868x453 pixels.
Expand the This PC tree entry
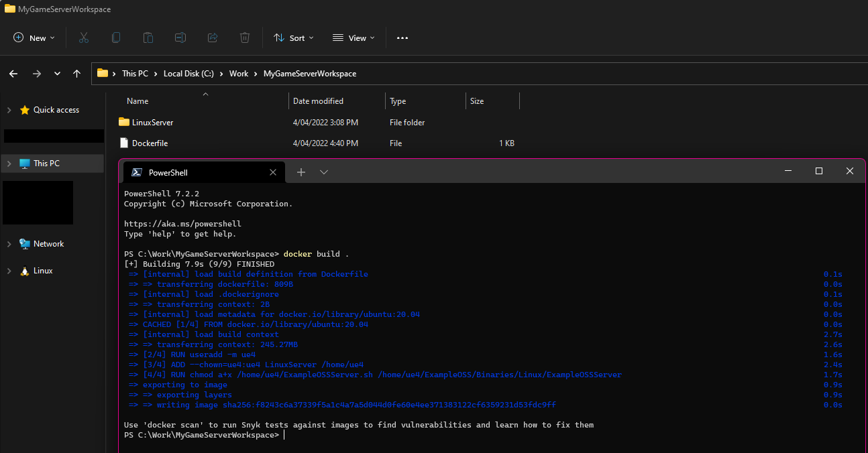[x=8, y=163]
